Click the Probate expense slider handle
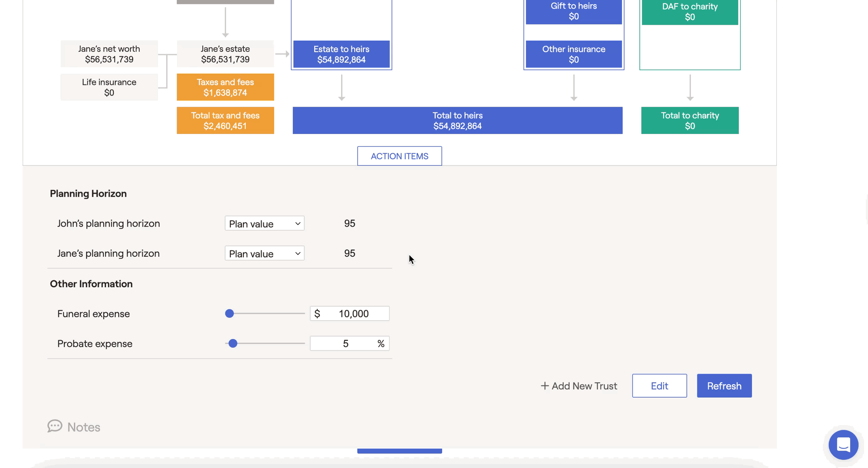The height and width of the screenshot is (468, 868). pos(233,344)
